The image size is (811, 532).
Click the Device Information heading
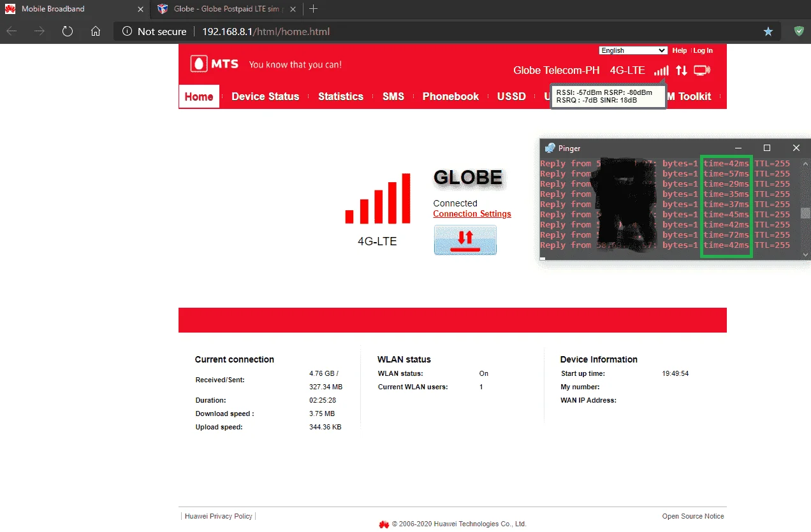[x=599, y=359]
